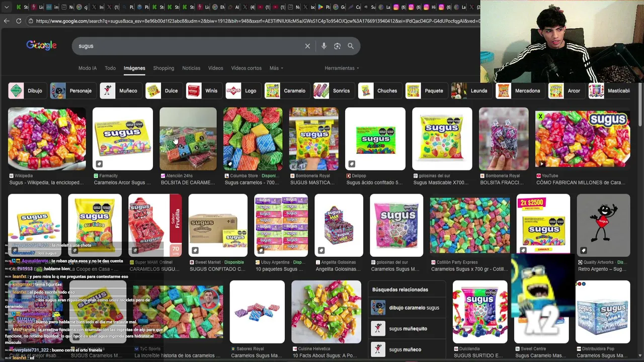Open the Shopping tab

pos(164,68)
